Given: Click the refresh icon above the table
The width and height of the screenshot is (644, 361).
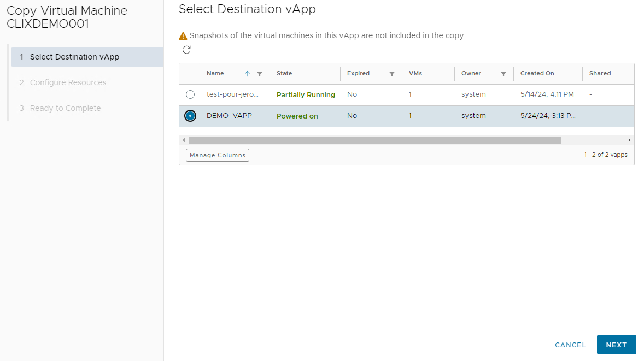Looking at the screenshot, I should tap(186, 50).
